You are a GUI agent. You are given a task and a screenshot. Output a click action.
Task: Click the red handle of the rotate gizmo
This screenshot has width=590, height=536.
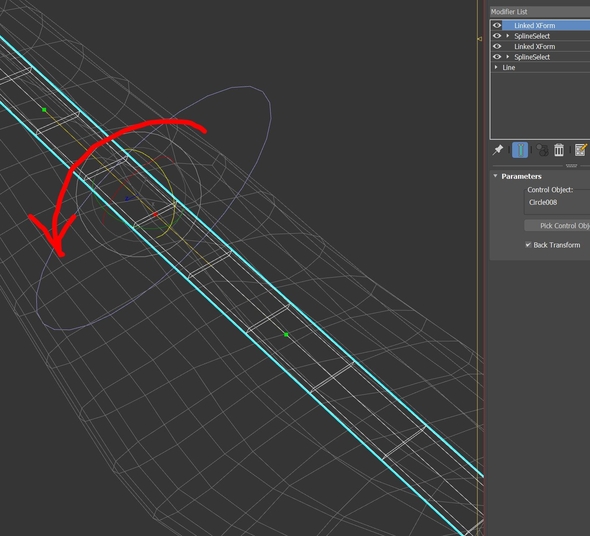[155, 214]
